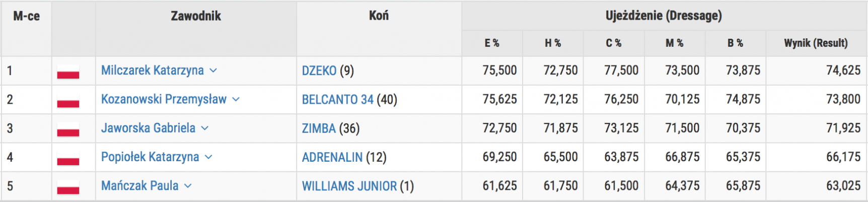Click the Zawodnik column header
The height and width of the screenshot is (202, 868).
(x=196, y=16)
